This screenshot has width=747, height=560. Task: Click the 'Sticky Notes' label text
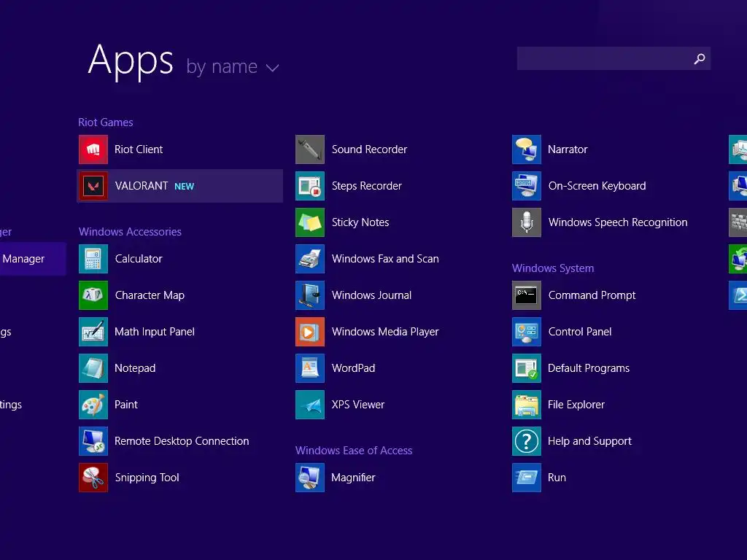click(360, 222)
